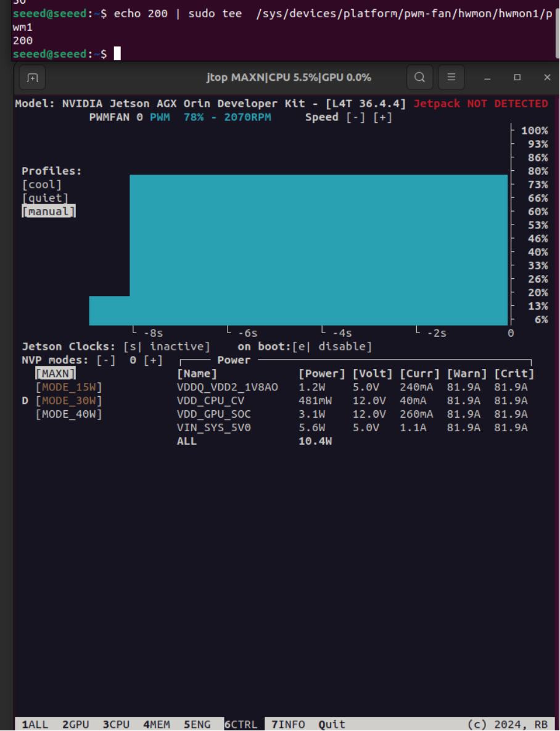Image resolution: width=560 pixels, height=731 pixels.
Task: Open the 7INFO tab
Action: 288,724
